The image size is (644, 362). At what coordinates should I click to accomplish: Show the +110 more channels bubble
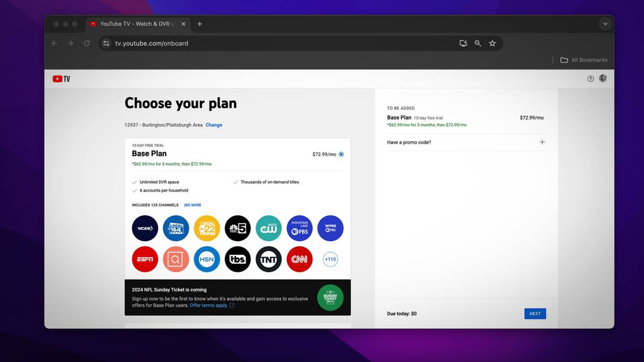[330, 259]
